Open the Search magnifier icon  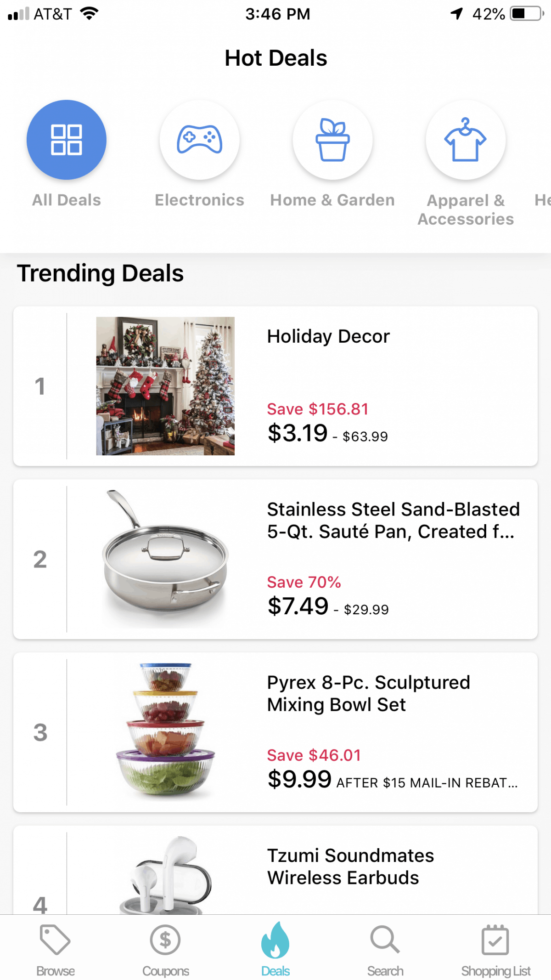[x=385, y=940]
